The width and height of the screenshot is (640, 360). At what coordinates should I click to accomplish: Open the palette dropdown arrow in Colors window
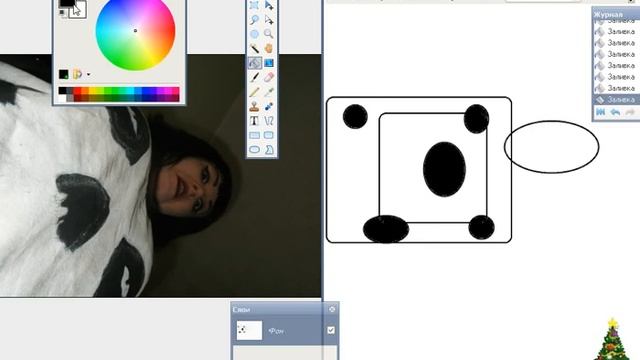coord(89,75)
